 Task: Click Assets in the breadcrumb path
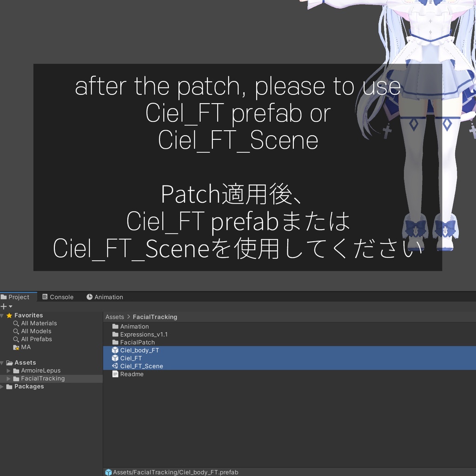point(114,317)
